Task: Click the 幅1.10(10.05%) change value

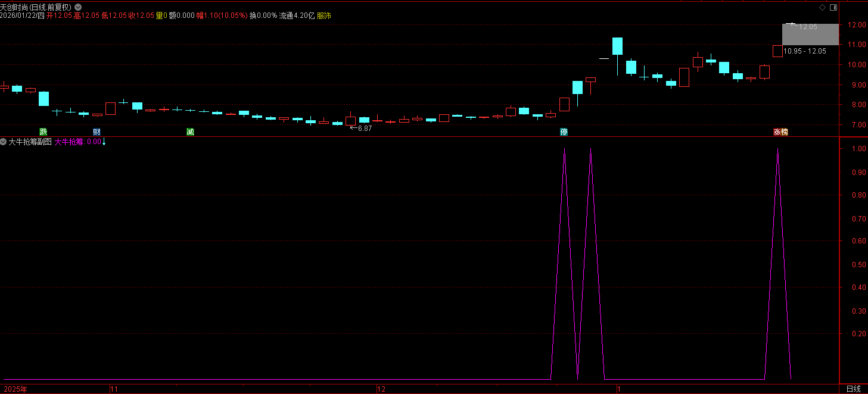Action: pos(222,16)
